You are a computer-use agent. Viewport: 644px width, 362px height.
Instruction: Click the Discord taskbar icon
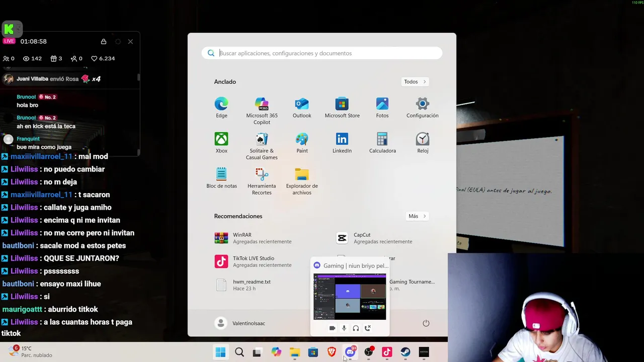[x=350, y=352]
